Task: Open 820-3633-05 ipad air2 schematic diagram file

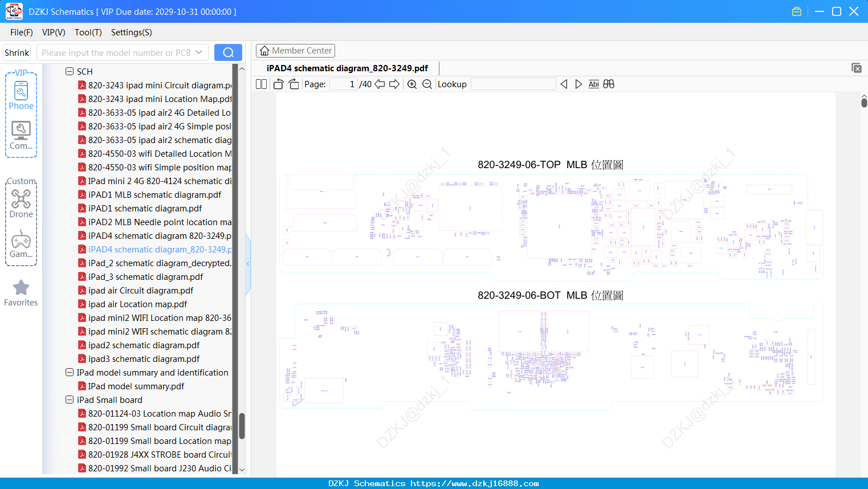Action: tap(160, 140)
